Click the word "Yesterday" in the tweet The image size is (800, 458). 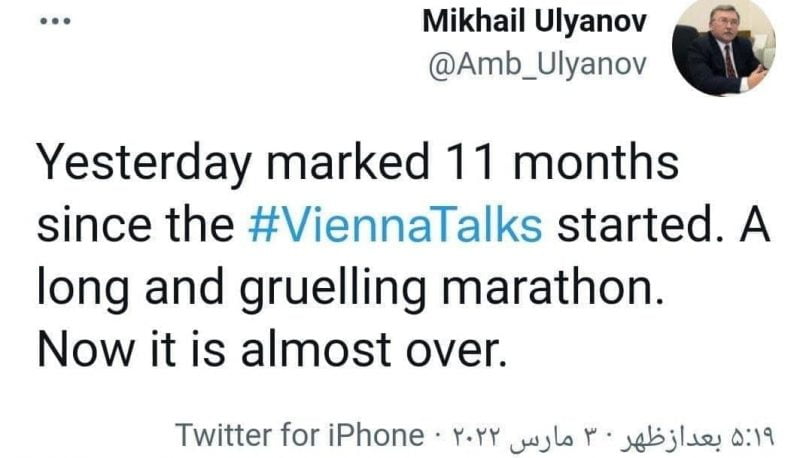[x=138, y=162]
